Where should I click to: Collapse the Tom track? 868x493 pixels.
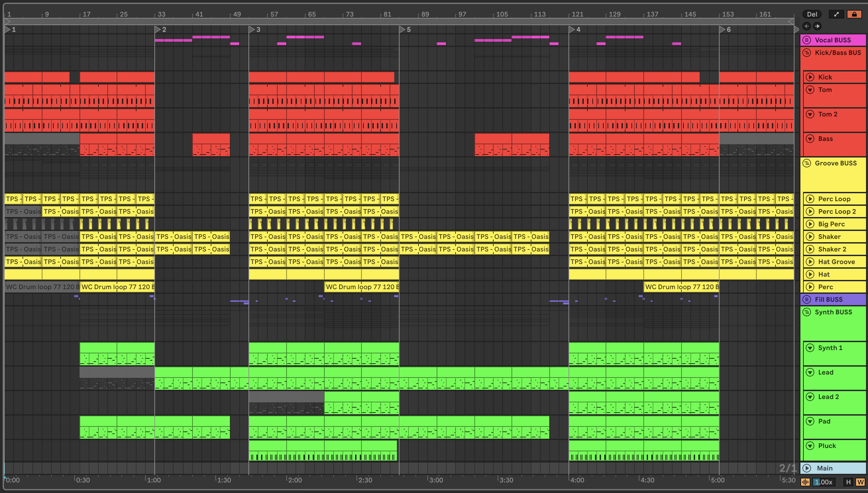[x=810, y=90]
